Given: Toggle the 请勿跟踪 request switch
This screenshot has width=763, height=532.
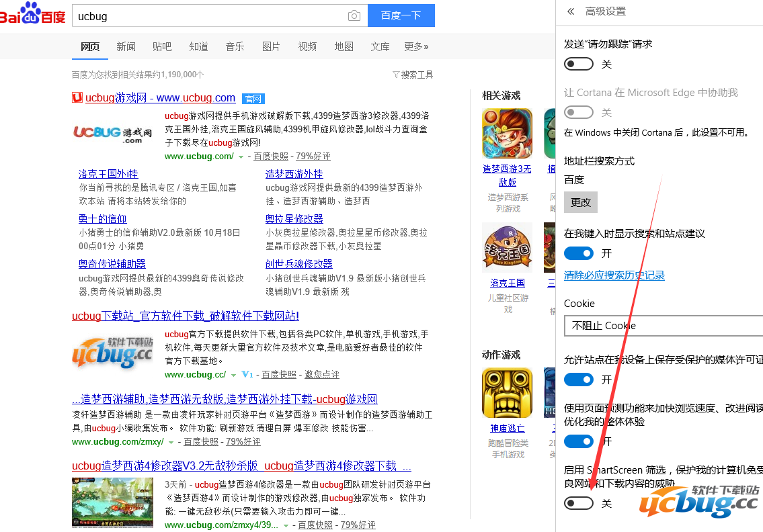Looking at the screenshot, I should click(x=579, y=64).
